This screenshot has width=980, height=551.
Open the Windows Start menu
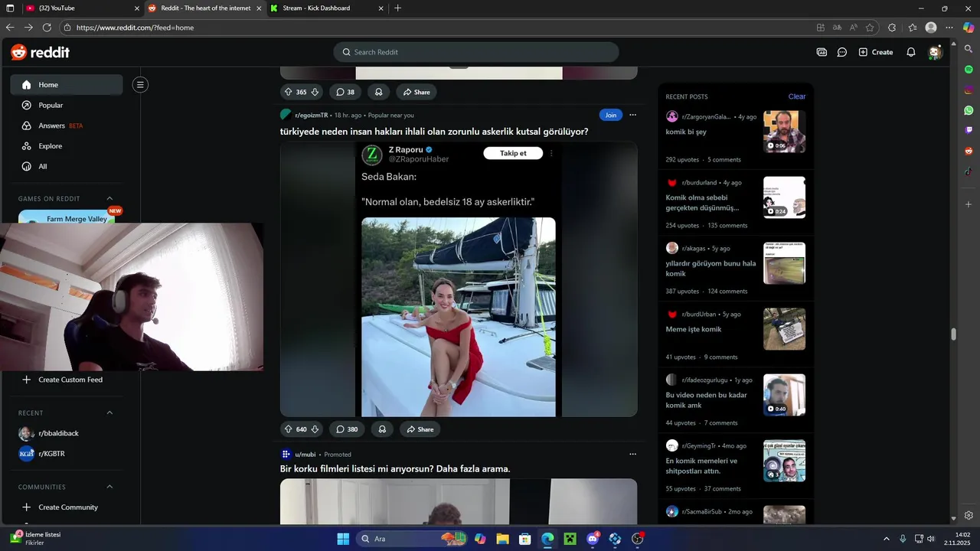(343, 539)
